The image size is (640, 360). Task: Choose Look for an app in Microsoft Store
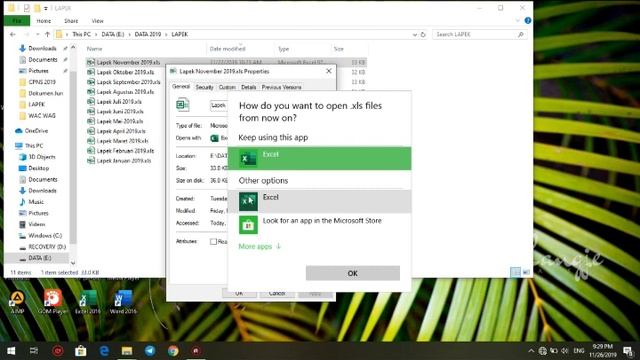tap(319, 224)
